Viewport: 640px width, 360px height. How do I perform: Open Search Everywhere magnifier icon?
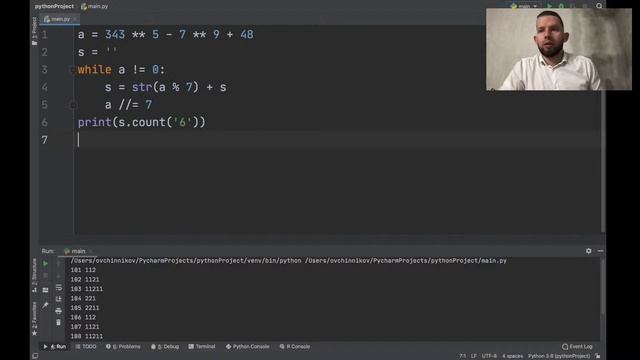(599, 6)
